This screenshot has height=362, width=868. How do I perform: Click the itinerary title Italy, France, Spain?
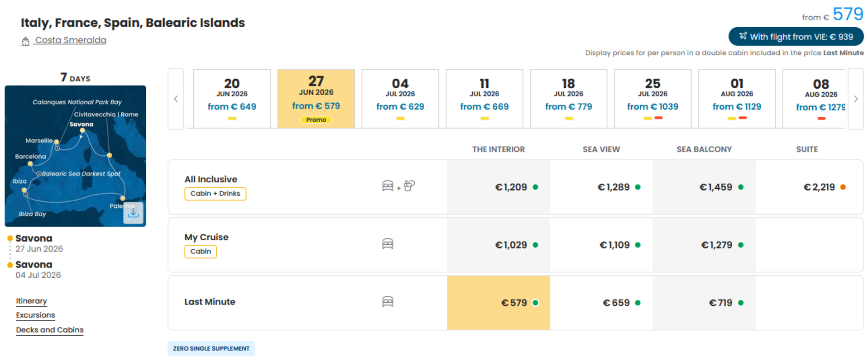click(133, 23)
